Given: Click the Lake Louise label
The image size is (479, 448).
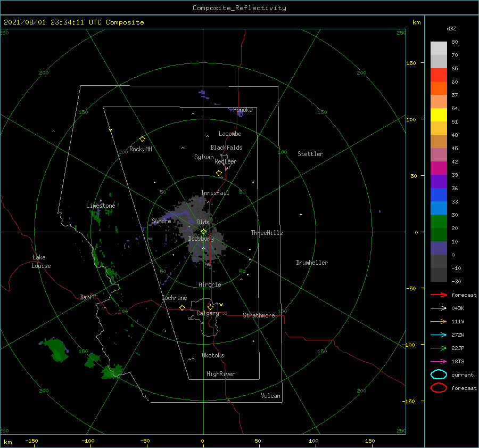Looking at the screenshot, I should tap(41, 262).
